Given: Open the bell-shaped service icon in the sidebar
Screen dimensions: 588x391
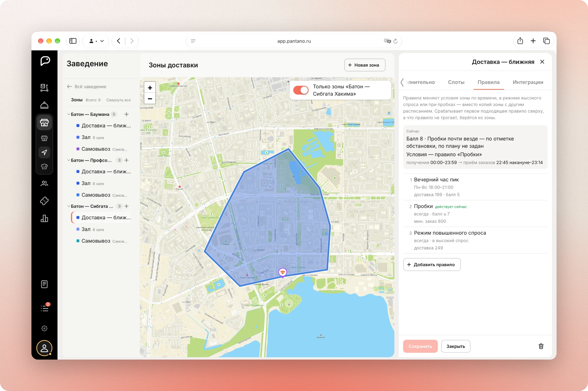Looking at the screenshot, I should coord(44,105).
